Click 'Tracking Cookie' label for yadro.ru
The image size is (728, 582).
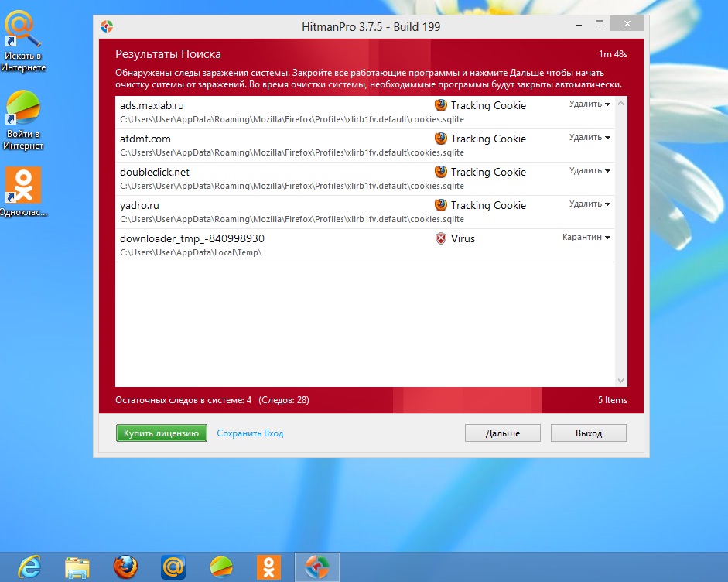tap(488, 205)
